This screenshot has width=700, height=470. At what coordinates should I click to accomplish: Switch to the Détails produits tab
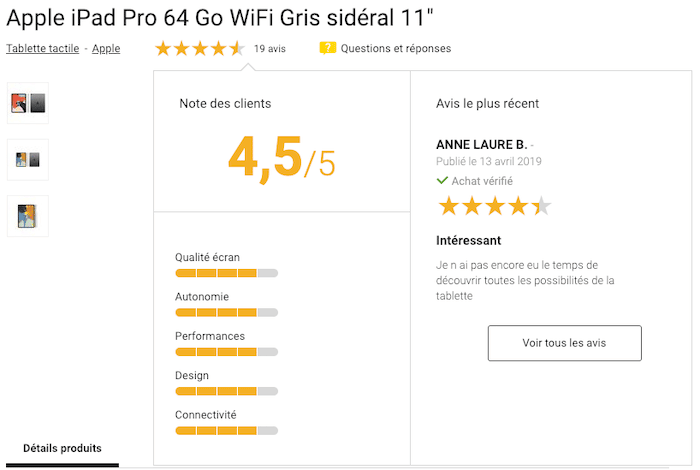point(62,448)
